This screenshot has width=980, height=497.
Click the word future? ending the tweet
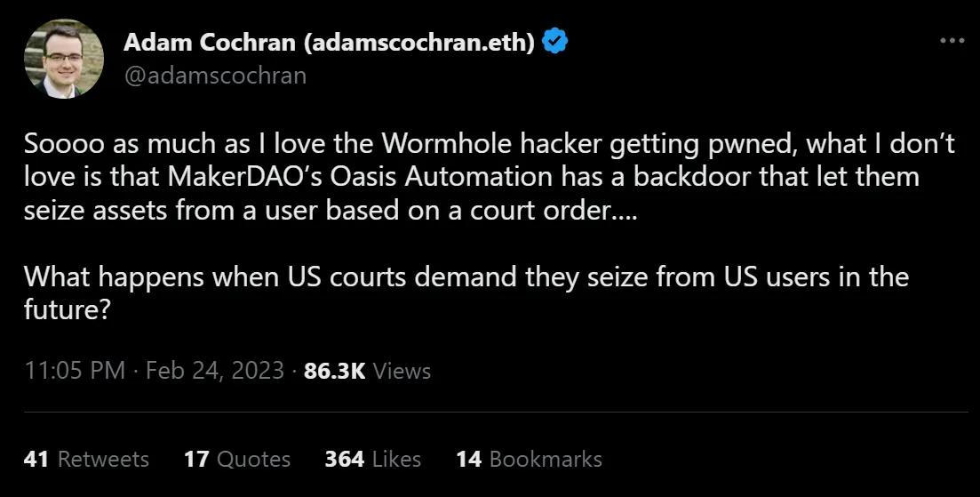68,308
